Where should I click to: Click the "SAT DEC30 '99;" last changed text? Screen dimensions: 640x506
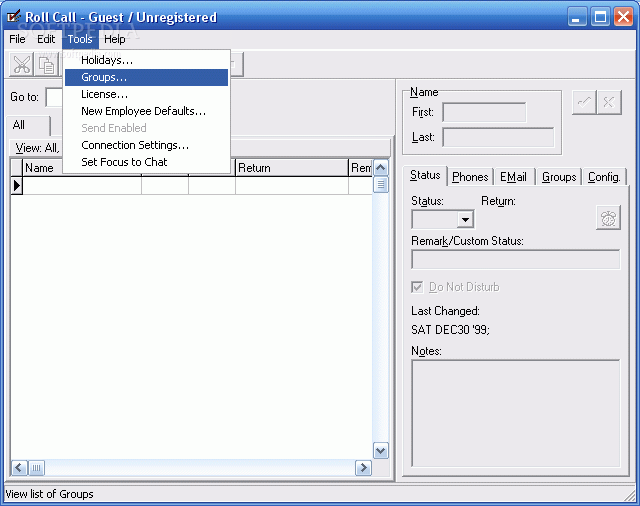[450, 330]
